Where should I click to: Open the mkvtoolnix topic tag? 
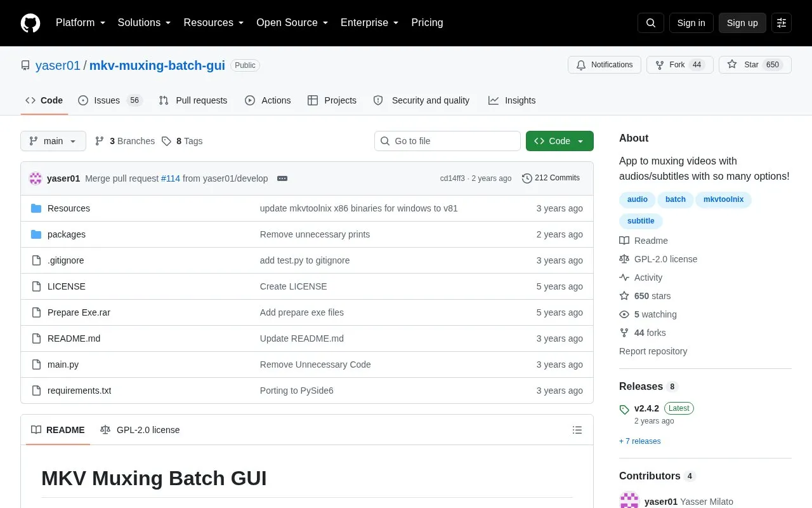click(724, 199)
